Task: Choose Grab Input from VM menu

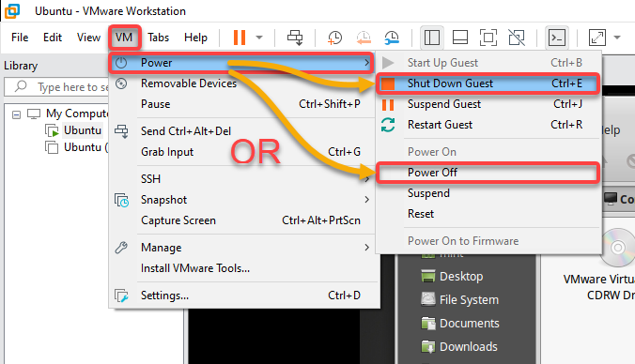Action: [x=241, y=152]
